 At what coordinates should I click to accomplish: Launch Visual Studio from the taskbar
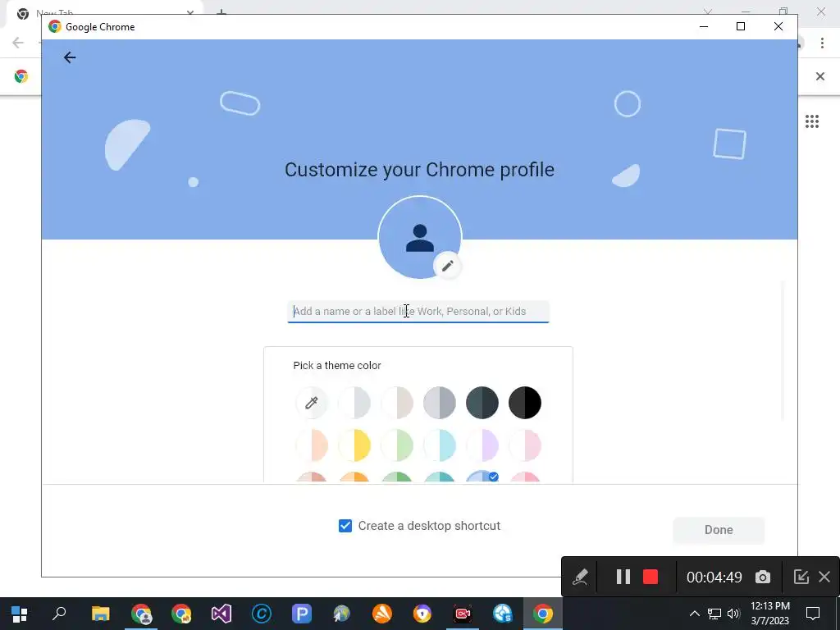[221, 614]
